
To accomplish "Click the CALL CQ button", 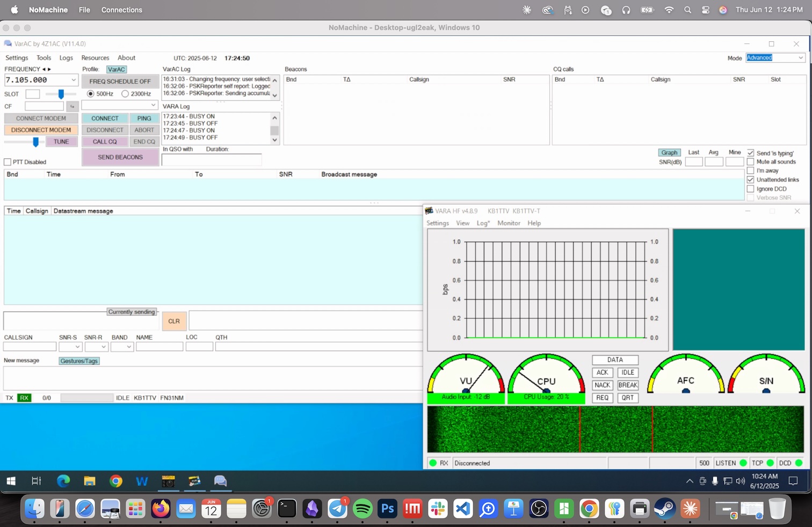I will click(105, 142).
